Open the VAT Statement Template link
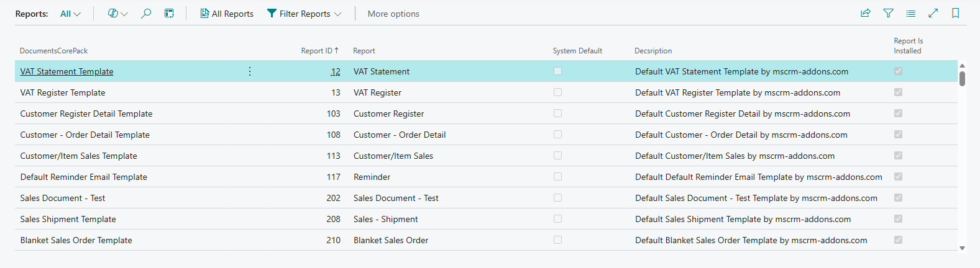The width and height of the screenshot is (980, 268). pos(66,71)
